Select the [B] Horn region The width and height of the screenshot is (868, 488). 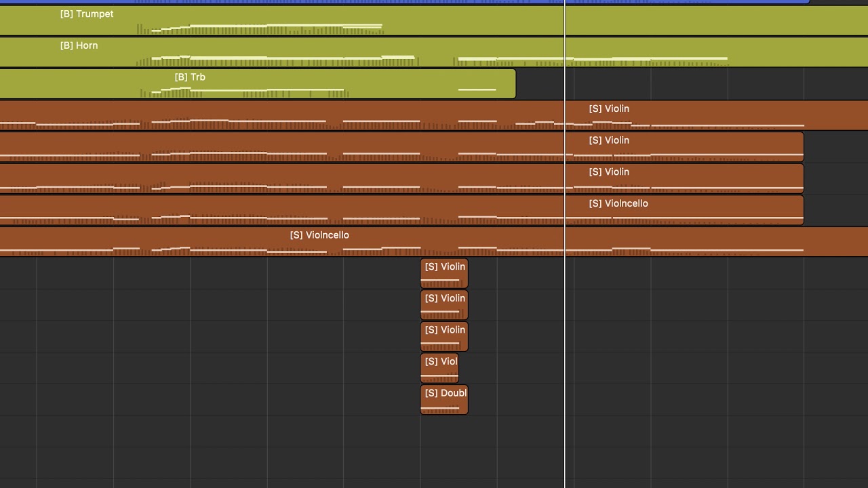[x=434, y=52]
